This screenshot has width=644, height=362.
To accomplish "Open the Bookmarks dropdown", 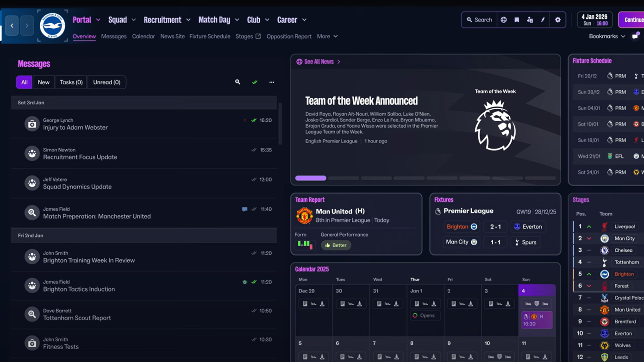I will [x=607, y=36].
